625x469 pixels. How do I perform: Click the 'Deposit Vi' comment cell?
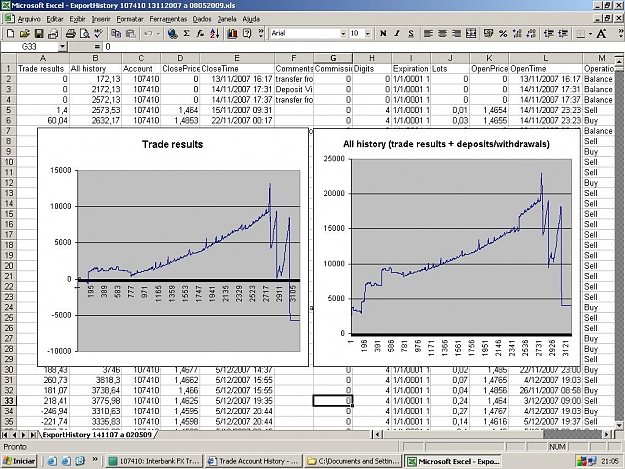pos(294,89)
